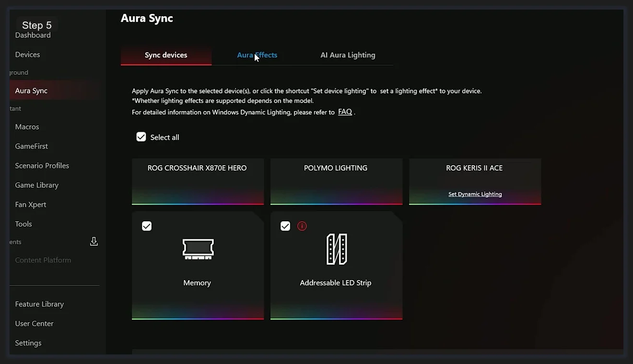Toggle the Select all checkbox
Screen dimensions: 633x364
[141, 136]
